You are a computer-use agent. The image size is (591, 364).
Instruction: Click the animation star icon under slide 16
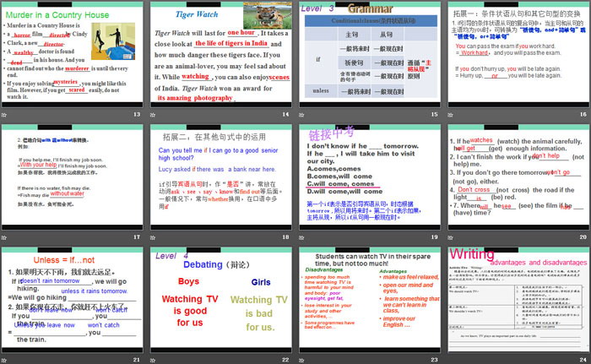coord(450,115)
